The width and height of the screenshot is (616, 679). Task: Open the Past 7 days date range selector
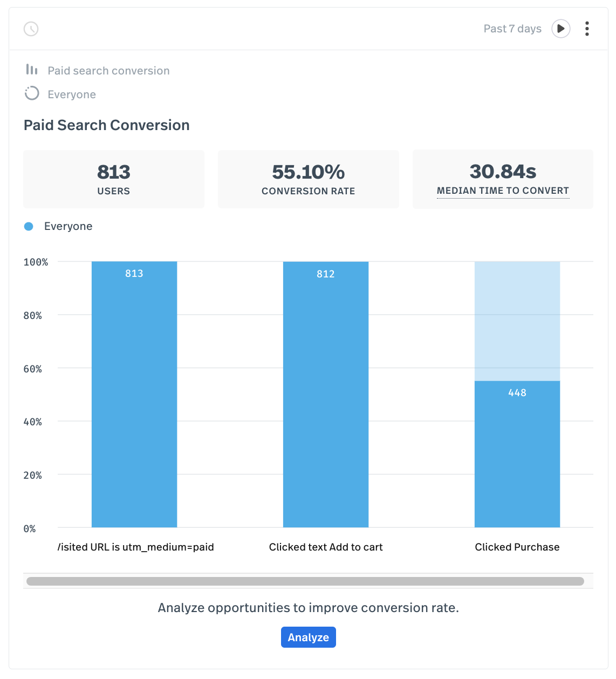click(512, 29)
